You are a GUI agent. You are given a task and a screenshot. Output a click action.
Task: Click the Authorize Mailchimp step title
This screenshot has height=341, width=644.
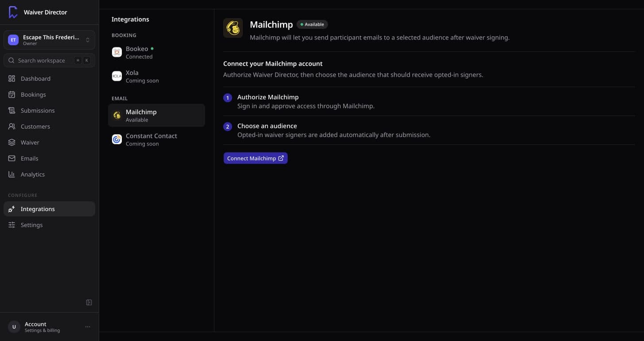tap(268, 97)
